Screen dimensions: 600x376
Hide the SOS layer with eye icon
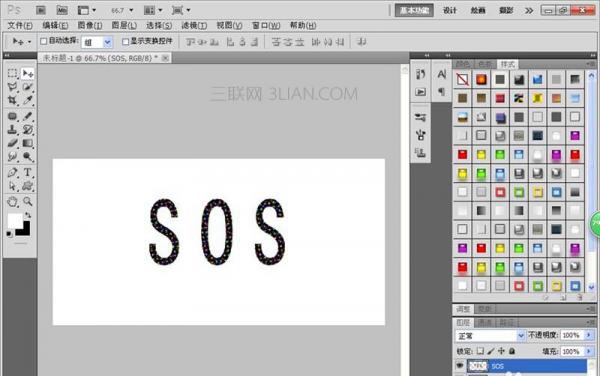tap(460, 366)
